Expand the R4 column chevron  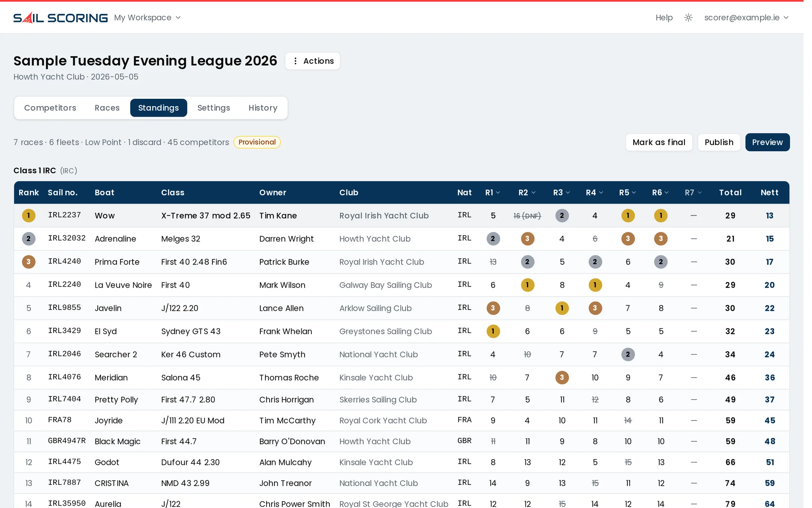click(x=601, y=193)
